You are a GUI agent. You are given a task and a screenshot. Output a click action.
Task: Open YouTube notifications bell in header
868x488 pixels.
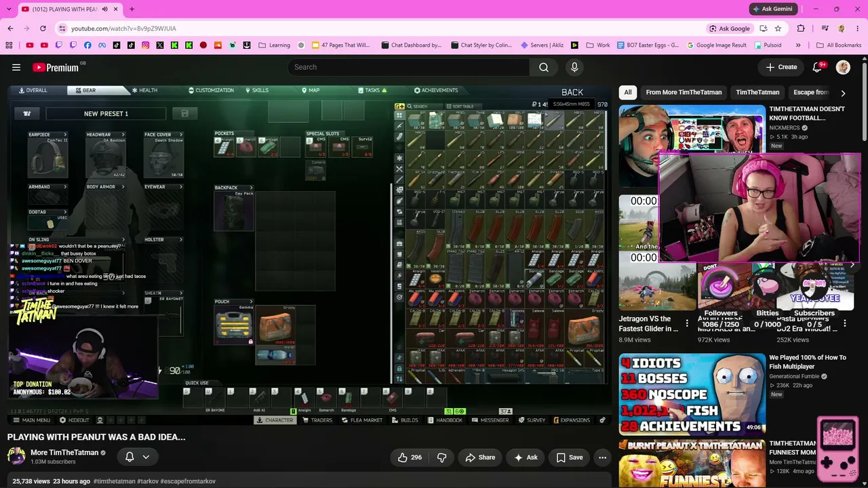click(x=817, y=67)
